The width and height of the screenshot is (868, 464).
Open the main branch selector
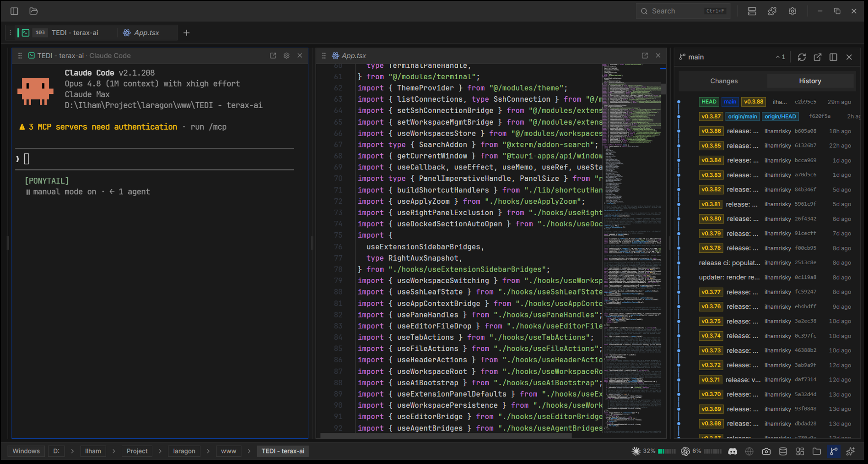[x=691, y=57]
